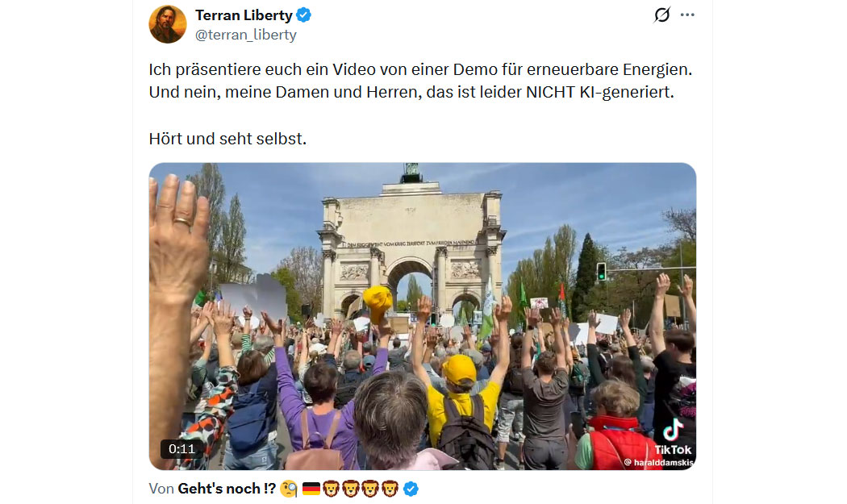Click the Terran Liberty display name
847x504 pixels.
coord(244,15)
